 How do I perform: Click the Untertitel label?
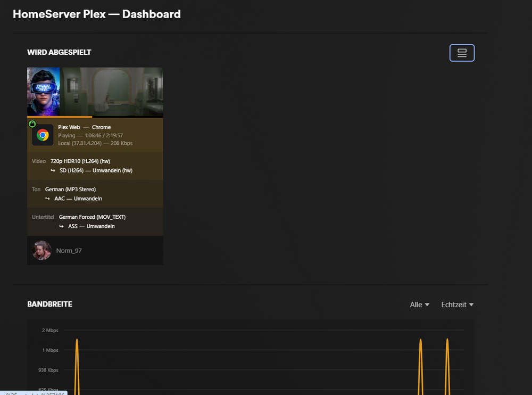(x=43, y=217)
